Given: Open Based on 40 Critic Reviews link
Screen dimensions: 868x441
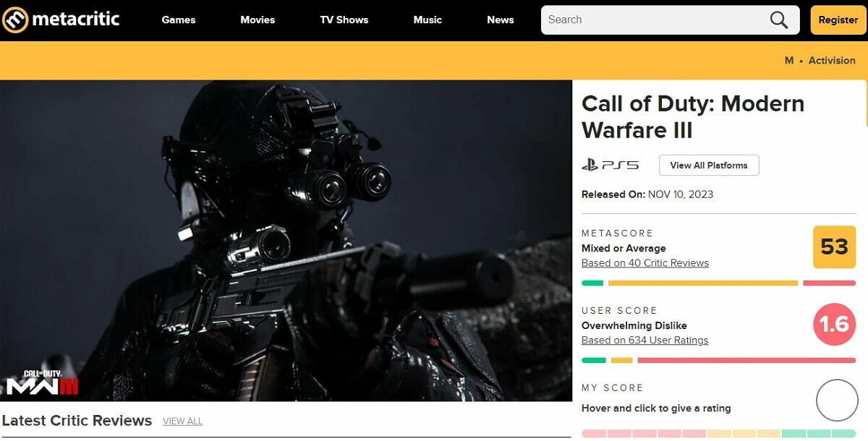Looking at the screenshot, I should 645,263.
